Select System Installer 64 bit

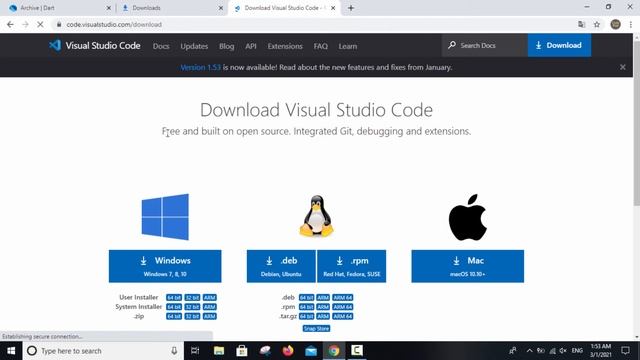pos(174,307)
